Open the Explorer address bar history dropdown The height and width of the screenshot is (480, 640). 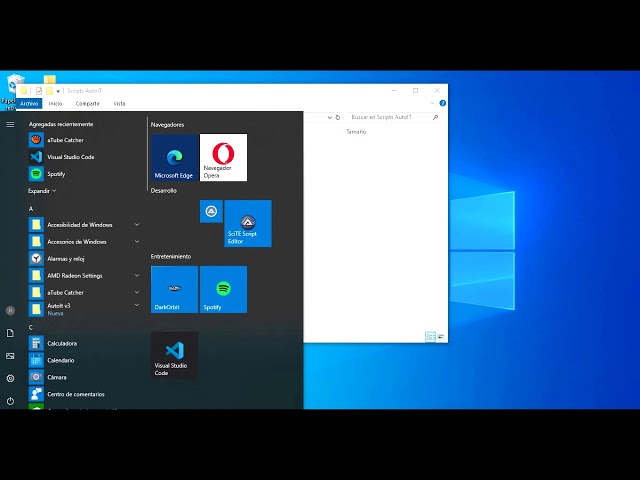point(329,118)
